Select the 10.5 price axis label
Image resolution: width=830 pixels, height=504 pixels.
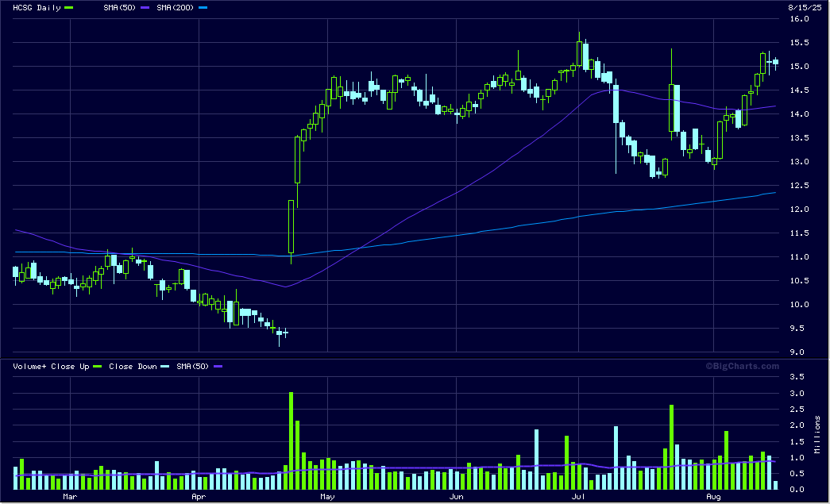[799, 281]
